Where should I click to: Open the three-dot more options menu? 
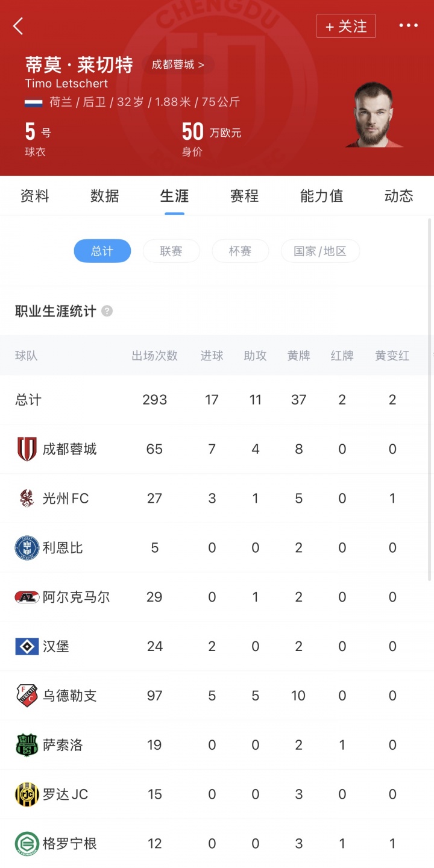click(408, 26)
